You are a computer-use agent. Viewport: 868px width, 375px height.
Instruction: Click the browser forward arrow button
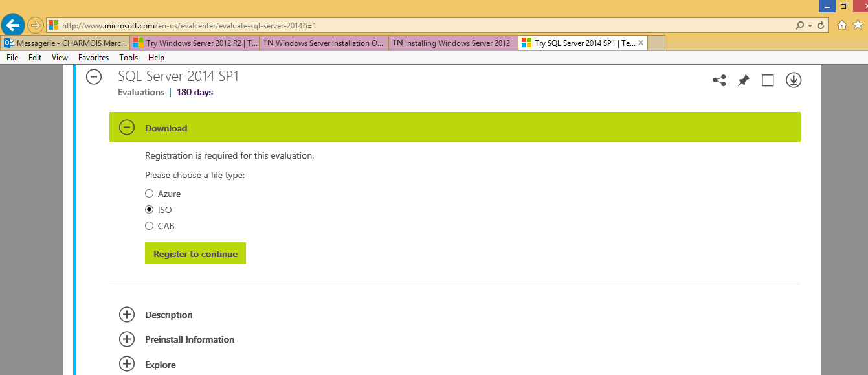tap(35, 26)
